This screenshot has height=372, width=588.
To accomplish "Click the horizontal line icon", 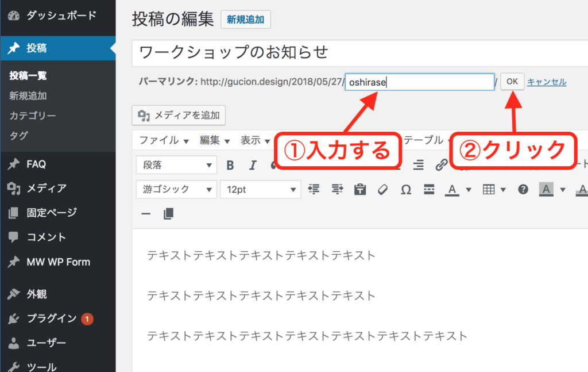I will pyautogui.click(x=146, y=214).
